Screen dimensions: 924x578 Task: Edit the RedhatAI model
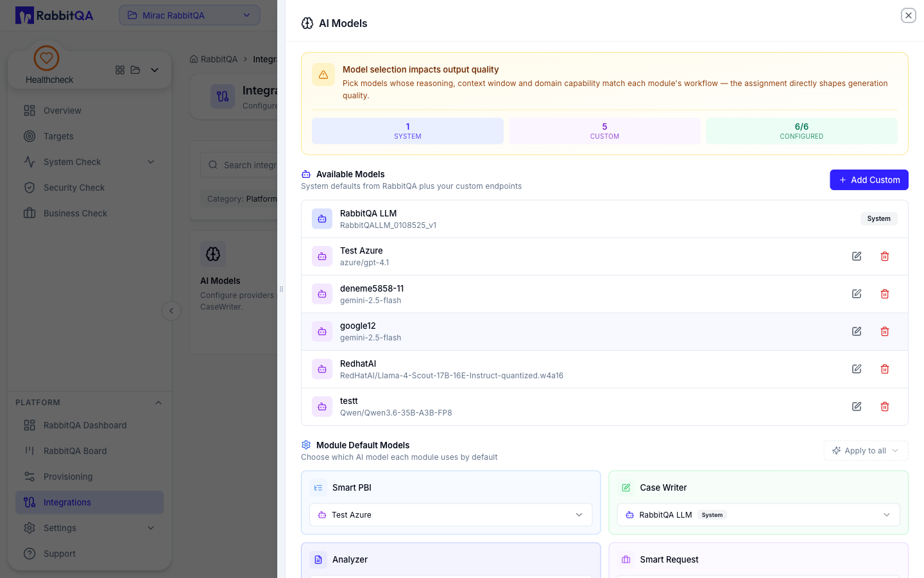(x=857, y=369)
